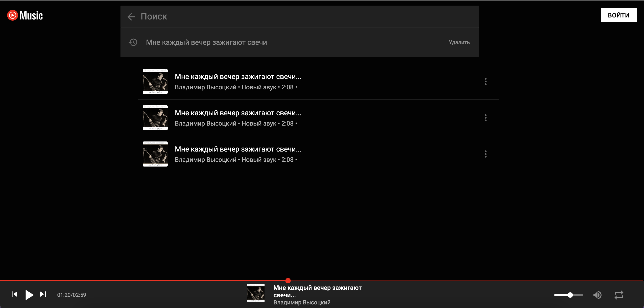Enable repeat mode for playback
Viewport: 644px width, 308px height.
[x=619, y=295]
